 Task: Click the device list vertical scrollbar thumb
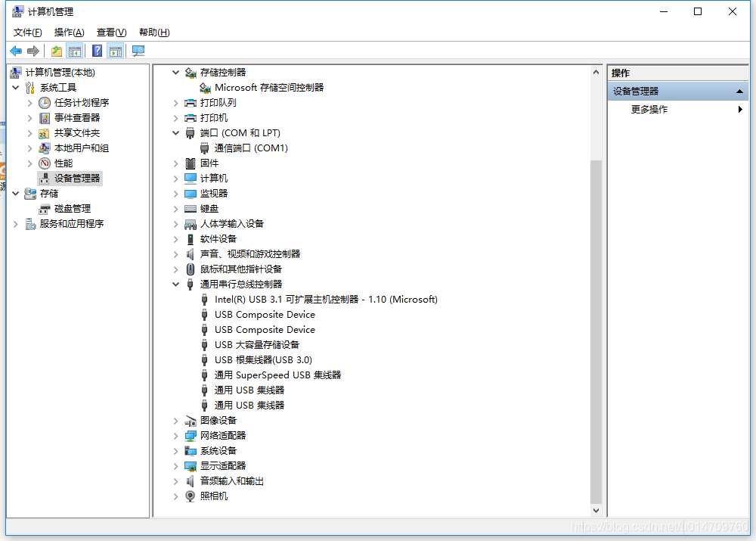(596, 331)
